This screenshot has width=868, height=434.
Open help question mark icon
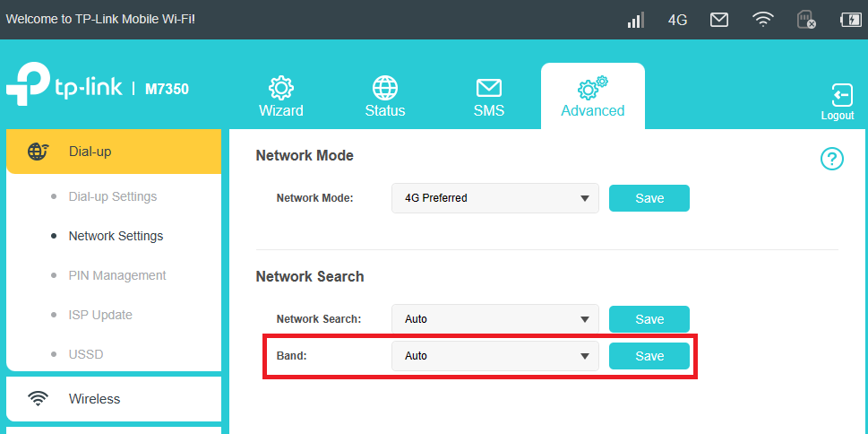click(x=831, y=159)
